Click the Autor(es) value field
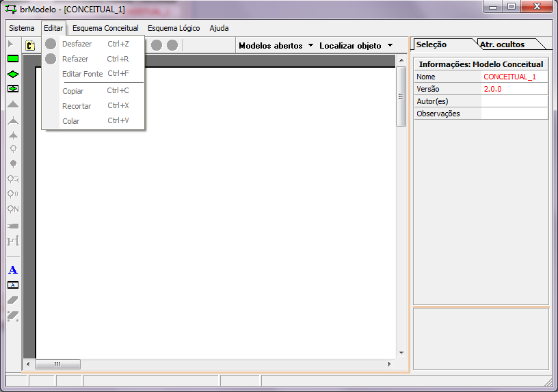This screenshot has width=558, height=392. [x=514, y=101]
